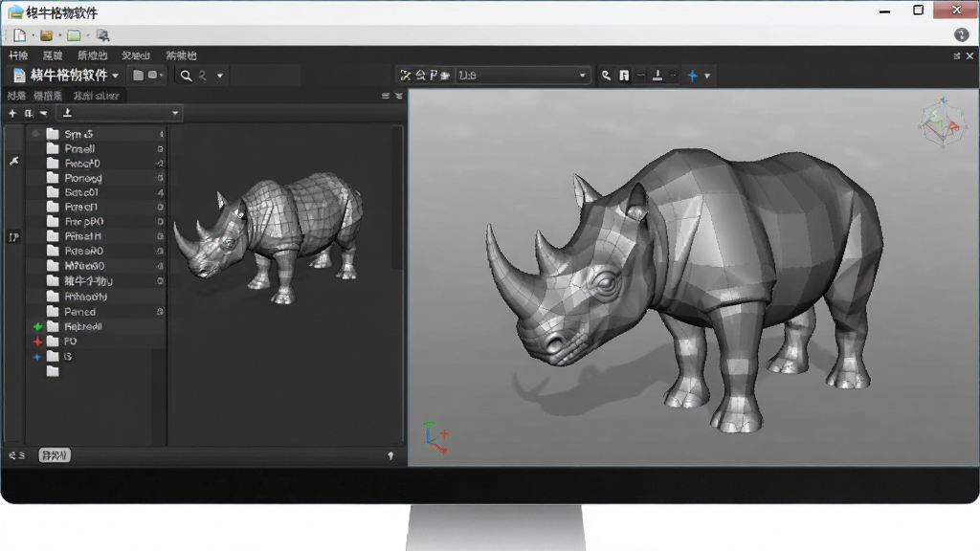Click the plus icon below the panel tabs
980x551 pixels.
12,113
